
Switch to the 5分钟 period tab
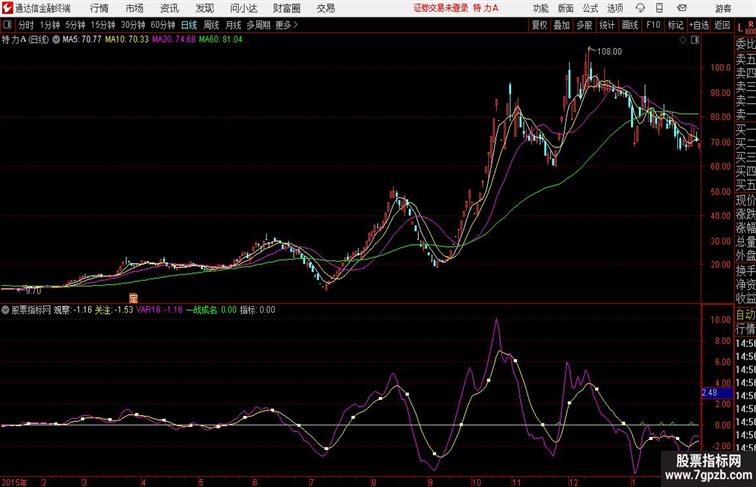coord(75,25)
